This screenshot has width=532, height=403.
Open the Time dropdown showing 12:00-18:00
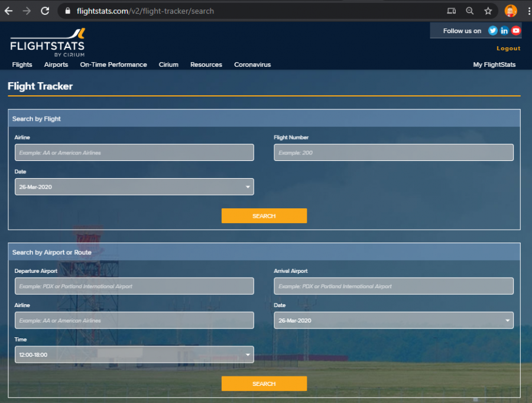(134, 354)
